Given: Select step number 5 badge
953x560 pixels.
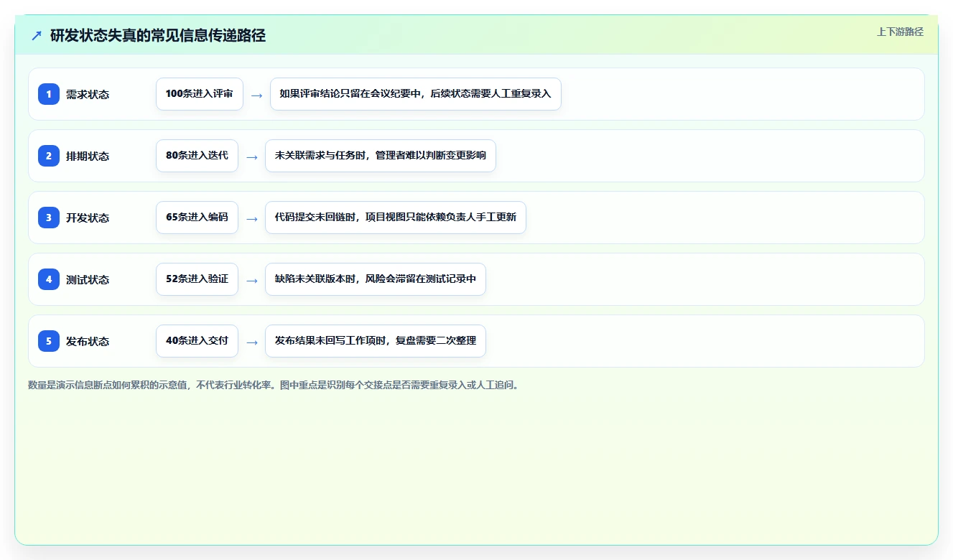Looking at the screenshot, I should (49, 341).
